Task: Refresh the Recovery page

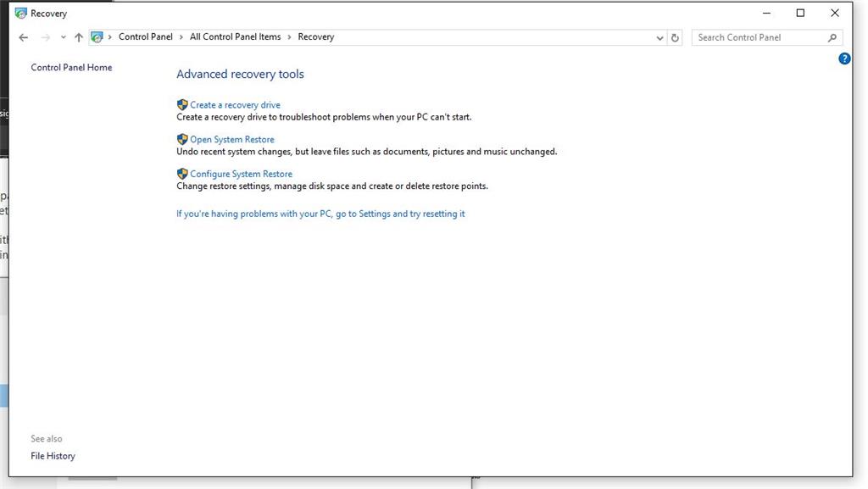Action: click(675, 37)
